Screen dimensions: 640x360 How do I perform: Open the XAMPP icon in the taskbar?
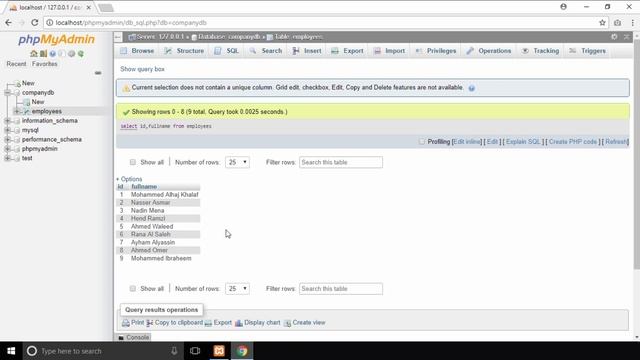219,351
